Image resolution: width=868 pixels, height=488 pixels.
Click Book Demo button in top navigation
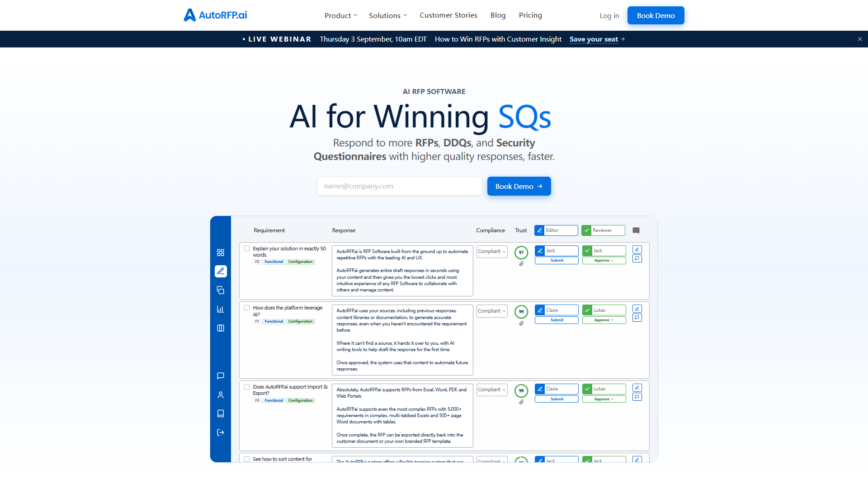coord(656,15)
